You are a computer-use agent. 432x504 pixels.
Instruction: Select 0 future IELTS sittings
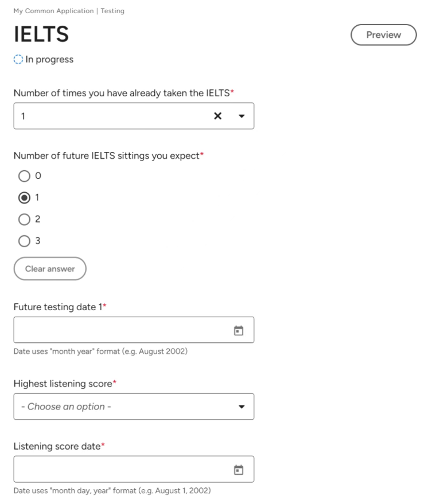click(24, 176)
